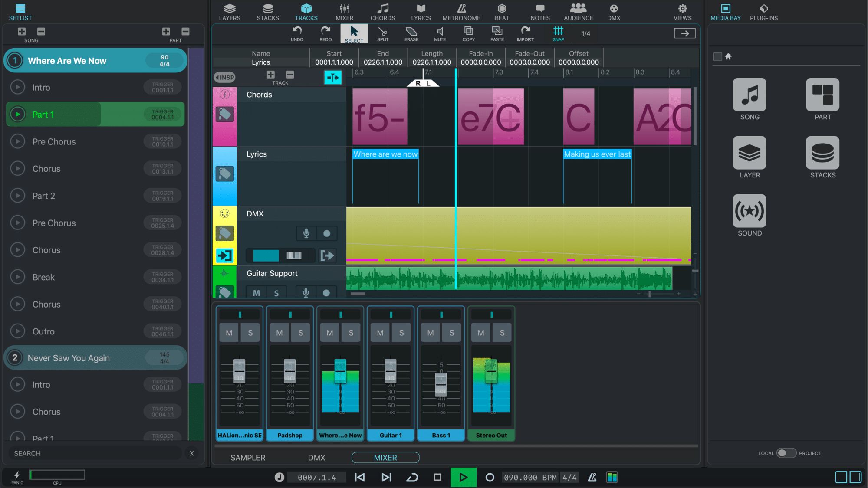Open the Metronome panel
The image size is (868, 488).
point(461,11)
